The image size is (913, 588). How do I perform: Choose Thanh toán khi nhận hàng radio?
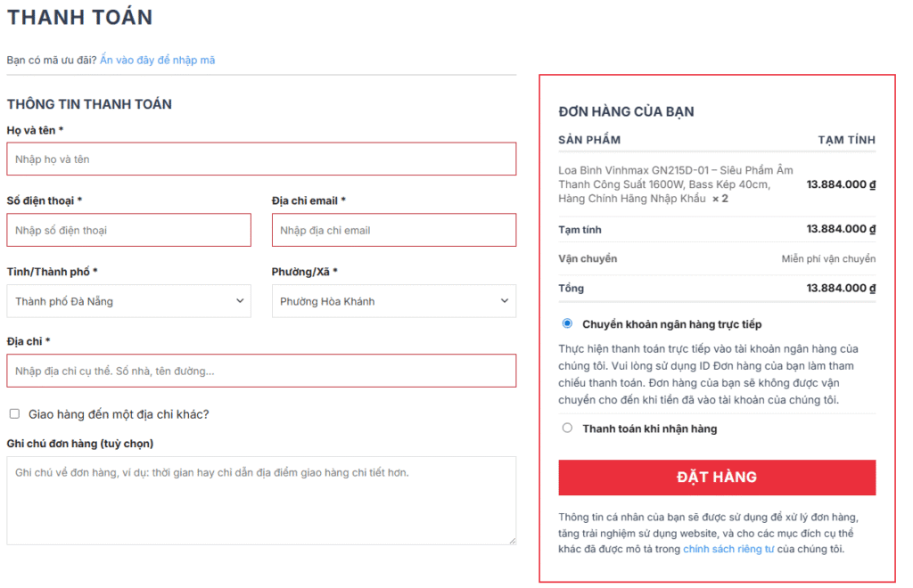click(x=567, y=429)
